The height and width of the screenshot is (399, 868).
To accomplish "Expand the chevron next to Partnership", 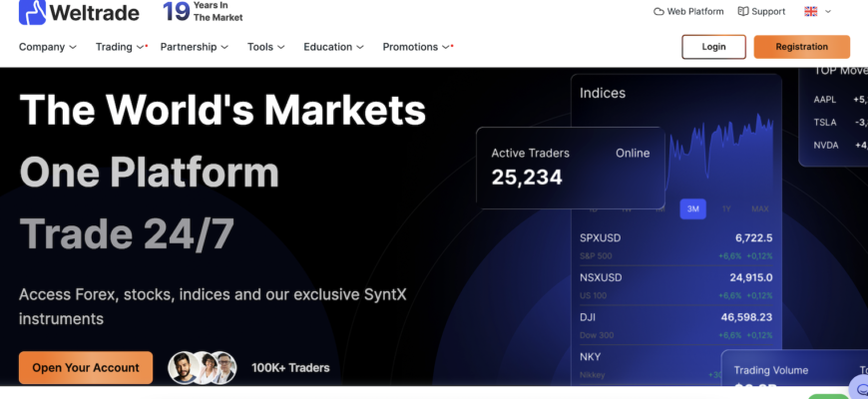I will click(x=224, y=48).
